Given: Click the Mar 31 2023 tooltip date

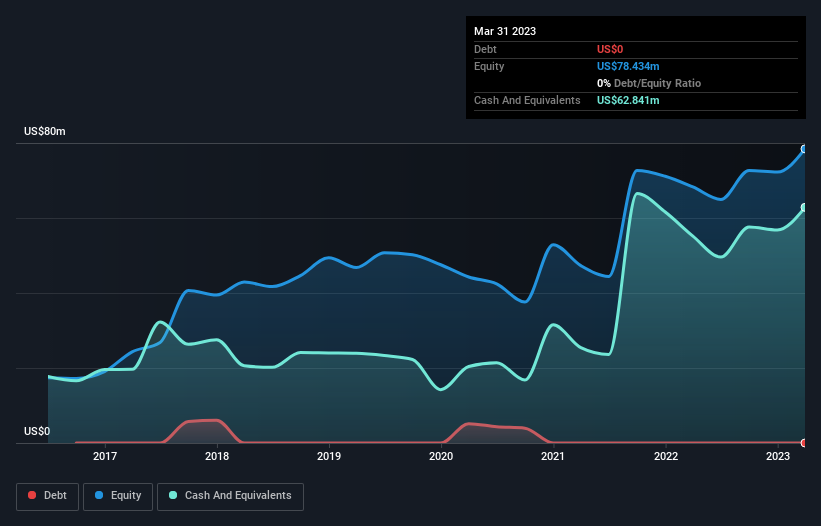Looking at the screenshot, I should tap(505, 31).
